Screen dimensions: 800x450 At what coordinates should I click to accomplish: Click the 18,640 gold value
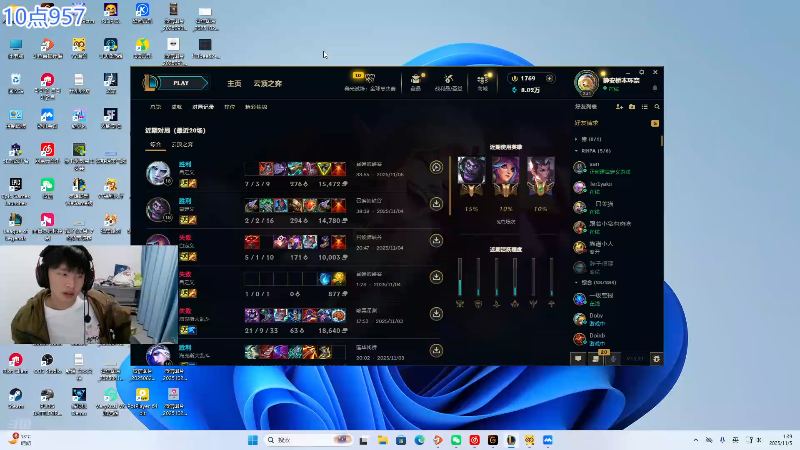click(333, 331)
